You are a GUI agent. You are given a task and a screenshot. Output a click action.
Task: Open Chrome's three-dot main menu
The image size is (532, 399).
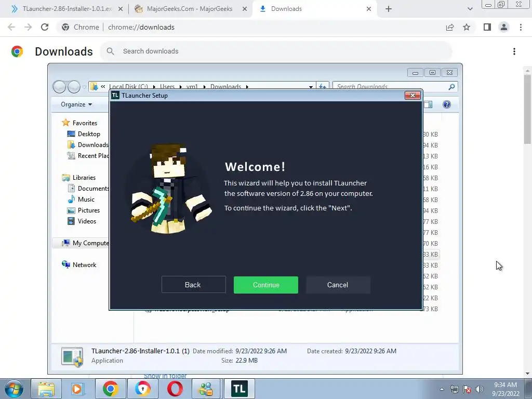[521, 27]
